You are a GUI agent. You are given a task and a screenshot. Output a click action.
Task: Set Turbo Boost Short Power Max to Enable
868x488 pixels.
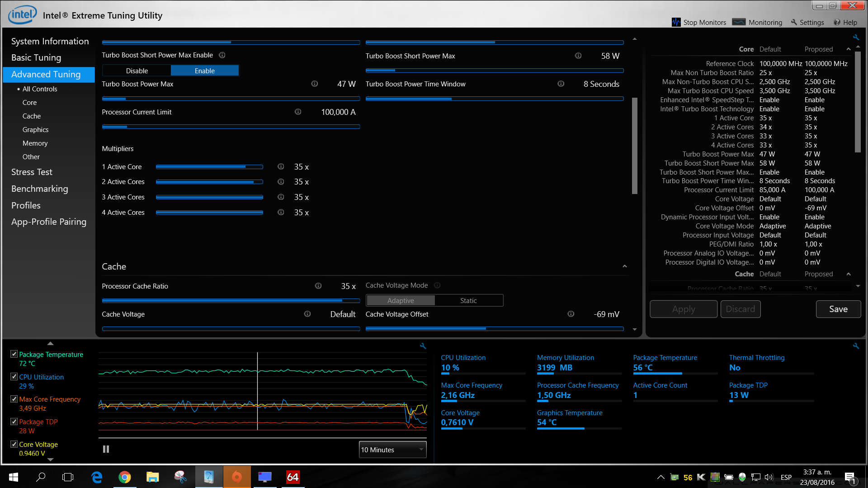point(205,71)
